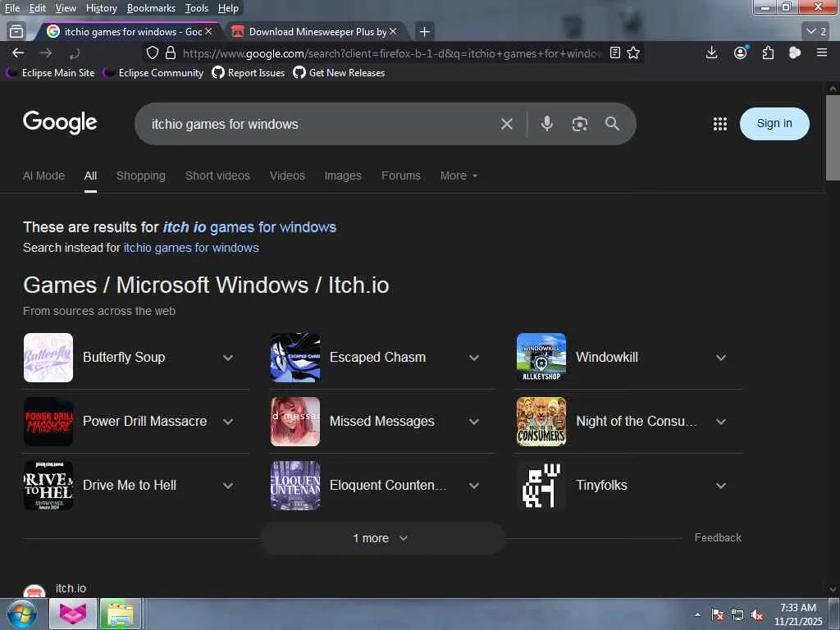Screen dimensions: 840x630
Task: Switch to Short videos results tab
Action: coord(217,176)
